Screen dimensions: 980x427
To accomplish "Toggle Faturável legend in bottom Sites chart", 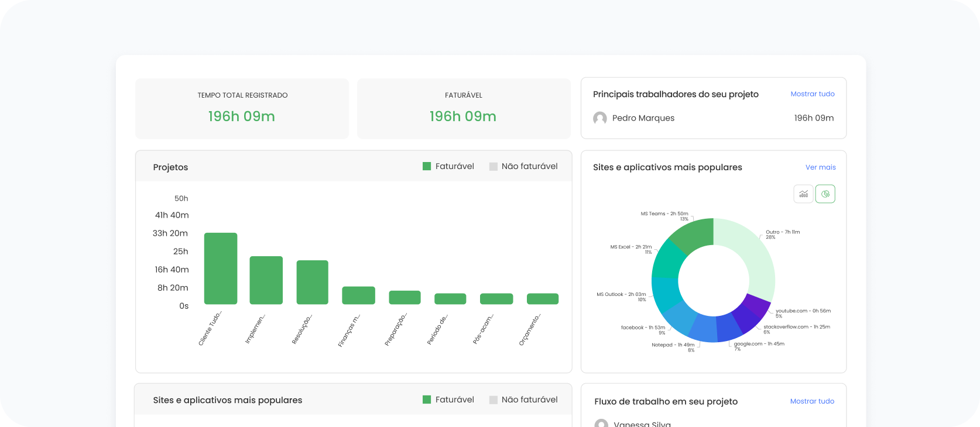I will (448, 400).
